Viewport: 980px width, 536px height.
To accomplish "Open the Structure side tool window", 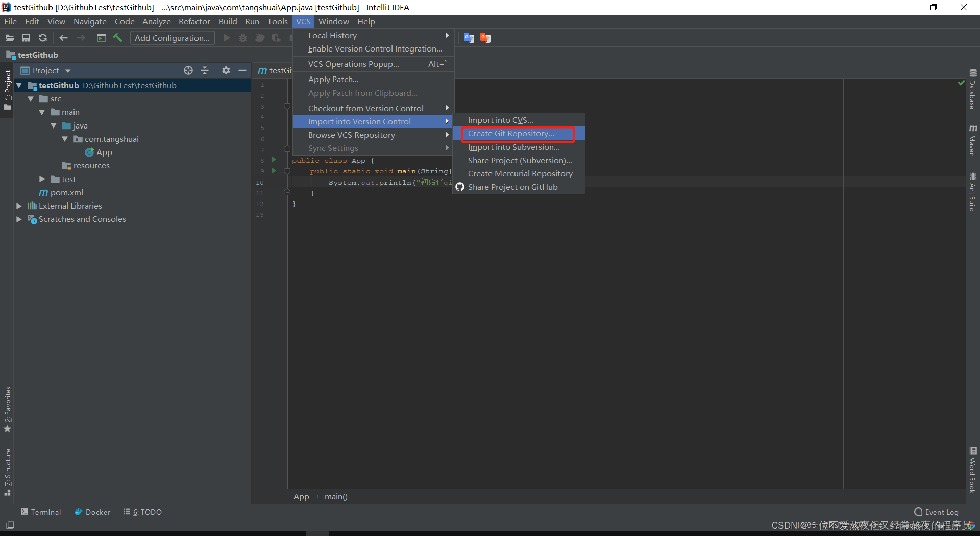I will click(x=7, y=472).
